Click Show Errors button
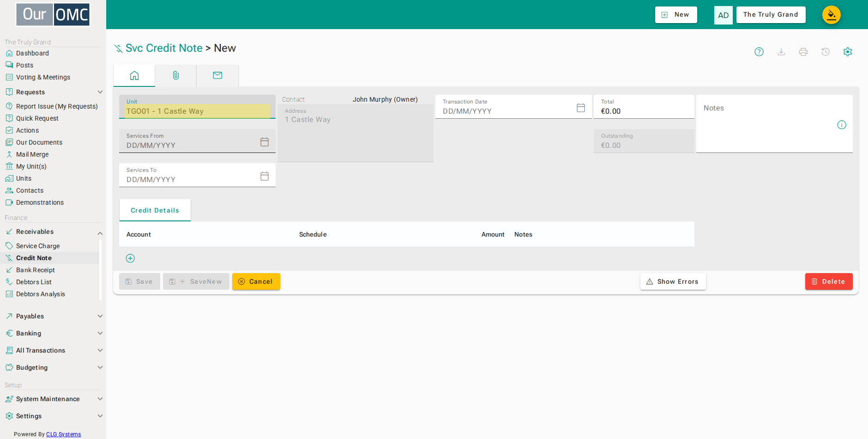868x439 pixels. point(673,281)
